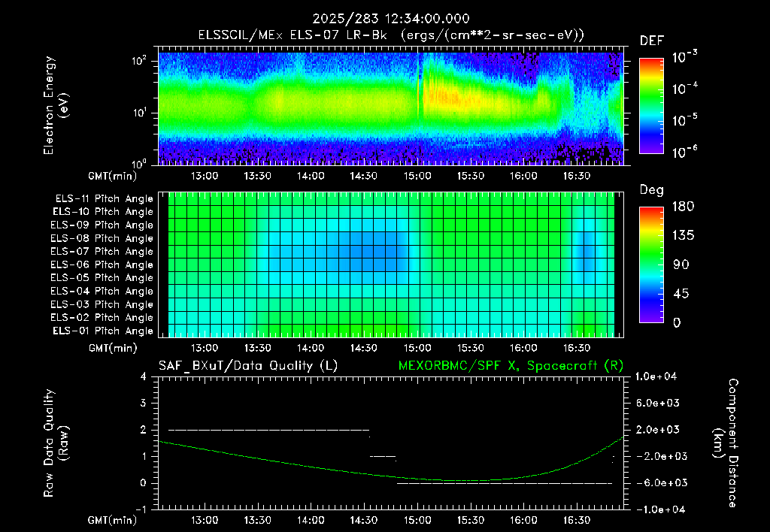This screenshot has height=532, width=770.
Task: Click the green MEXORBMC/SPF X, Spacecraft (R) title
Action: coord(511,366)
